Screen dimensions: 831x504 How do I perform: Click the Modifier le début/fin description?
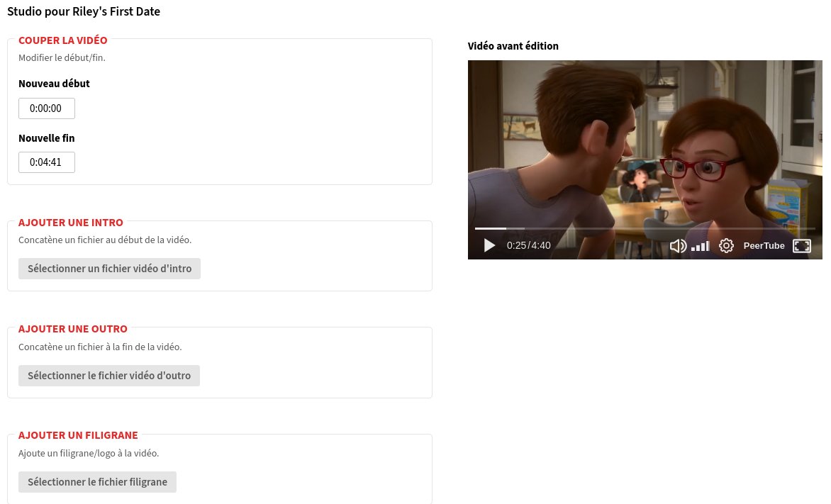[x=62, y=57]
